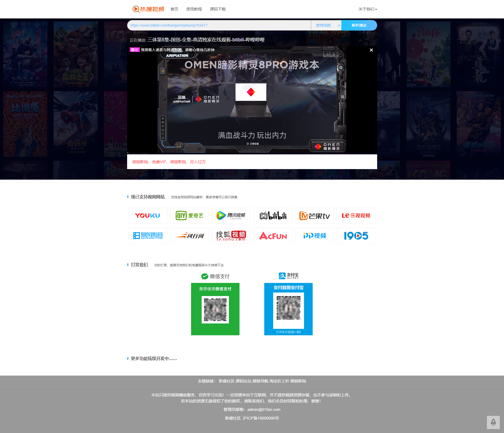Click the 沪ICP备18000000号 record link

click(261, 418)
